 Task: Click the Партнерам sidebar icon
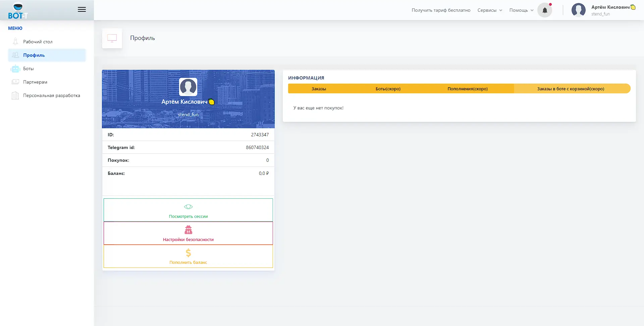tap(15, 82)
